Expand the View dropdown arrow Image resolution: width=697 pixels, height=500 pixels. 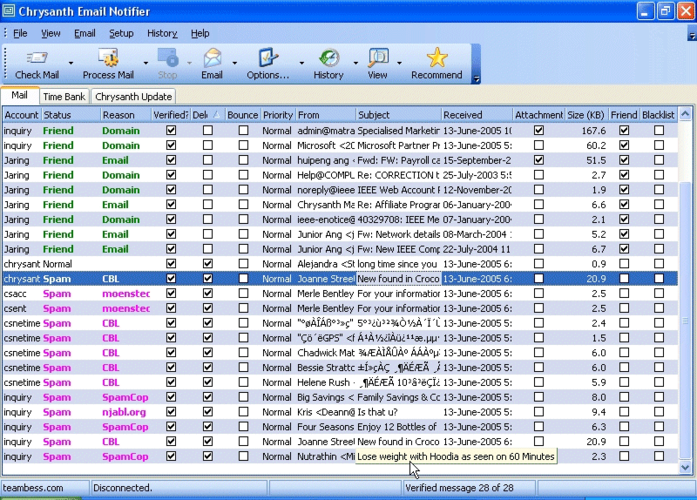point(399,63)
